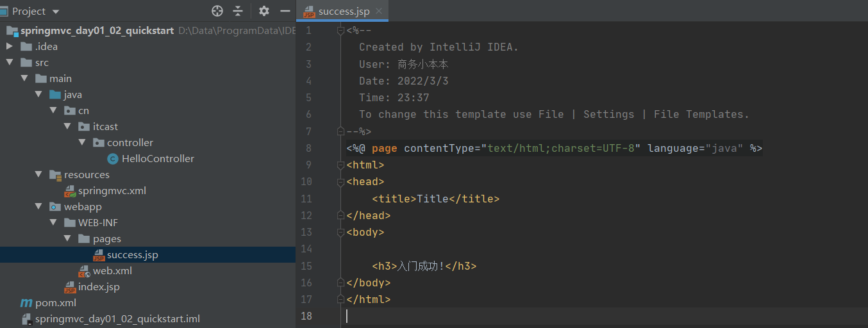Select springmvc_day01_02_quickstart.iml file
The height and width of the screenshot is (328, 868).
point(117,319)
